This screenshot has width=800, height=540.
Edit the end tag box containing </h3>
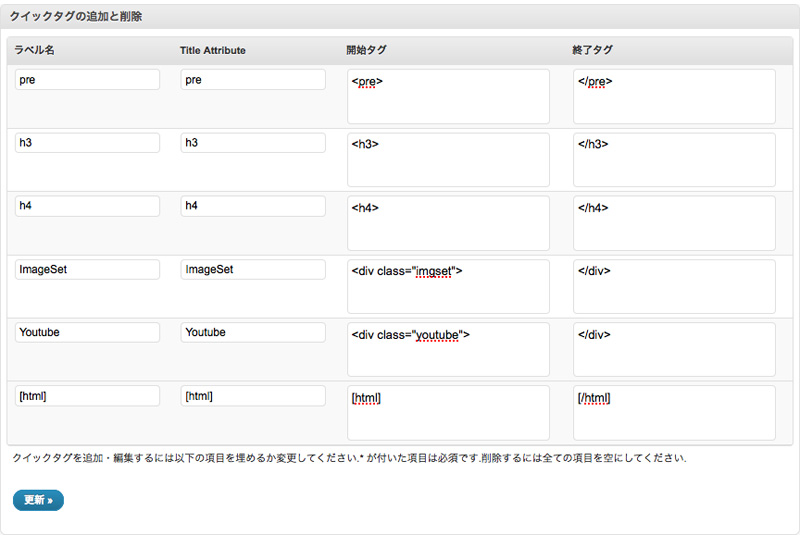674,160
